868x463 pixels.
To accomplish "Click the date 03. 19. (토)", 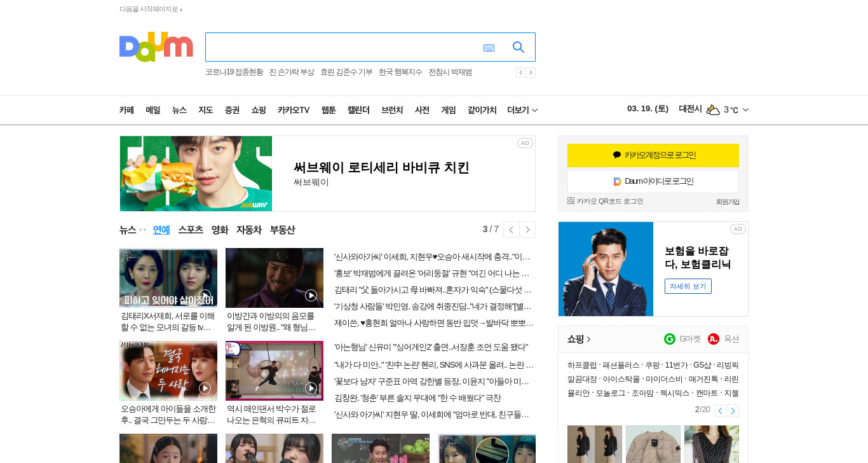I will coord(648,109).
